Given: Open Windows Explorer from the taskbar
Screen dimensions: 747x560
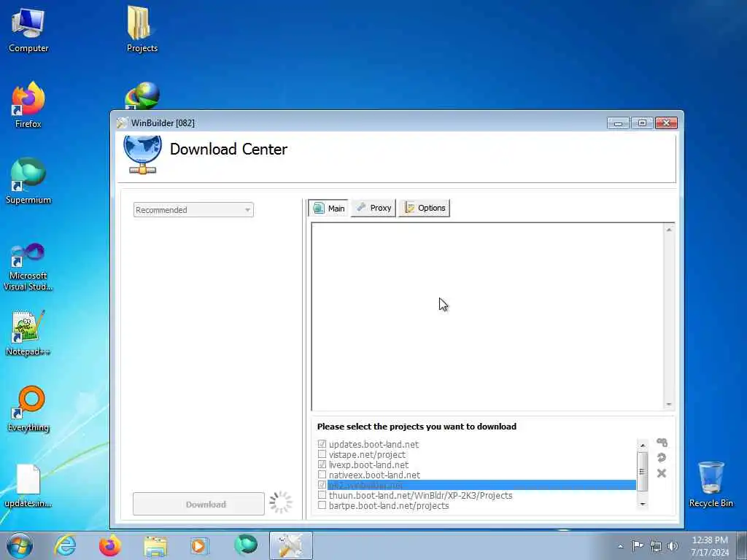Looking at the screenshot, I should (155, 545).
